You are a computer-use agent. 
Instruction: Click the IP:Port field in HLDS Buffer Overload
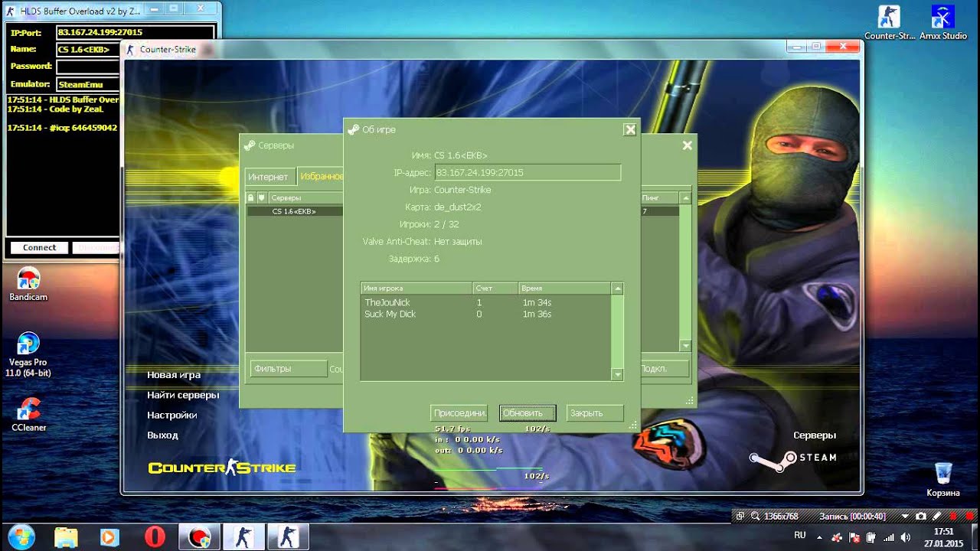[136, 32]
